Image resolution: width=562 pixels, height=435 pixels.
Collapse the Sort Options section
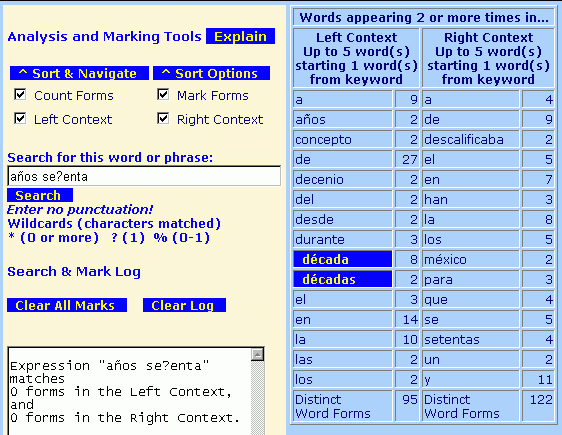click(211, 73)
